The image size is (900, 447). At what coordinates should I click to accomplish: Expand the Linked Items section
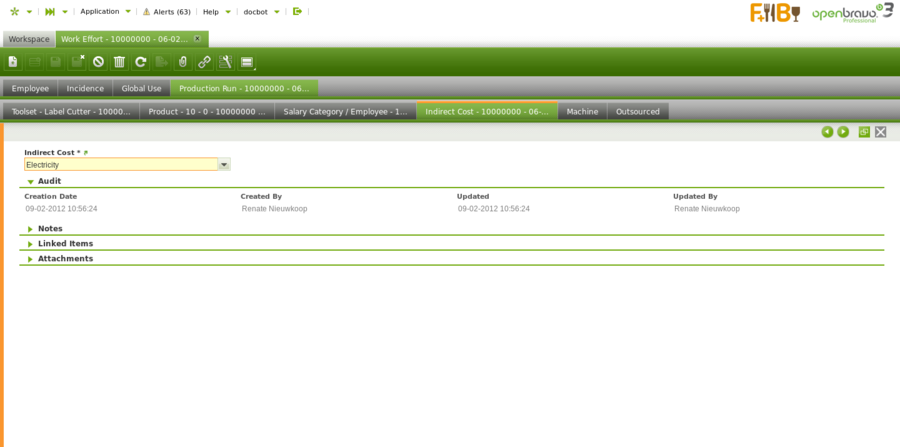tap(31, 244)
